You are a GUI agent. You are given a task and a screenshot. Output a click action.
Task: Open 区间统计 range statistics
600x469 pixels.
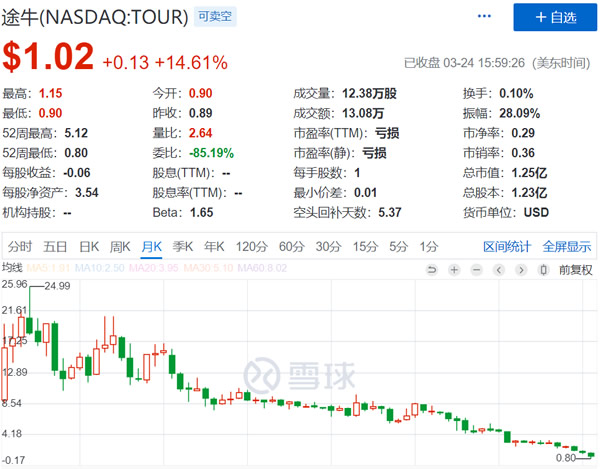click(508, 246)
